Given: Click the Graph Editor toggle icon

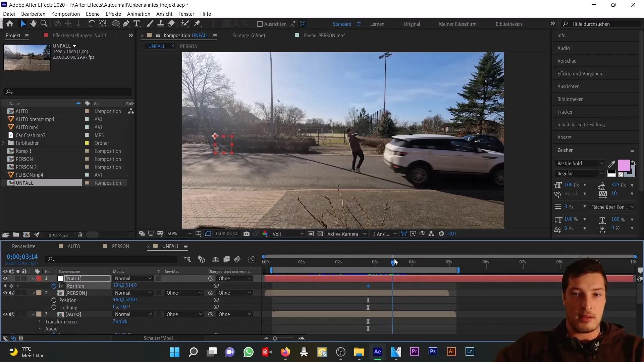Looking at the screenshot, I should tap(252, 259).
